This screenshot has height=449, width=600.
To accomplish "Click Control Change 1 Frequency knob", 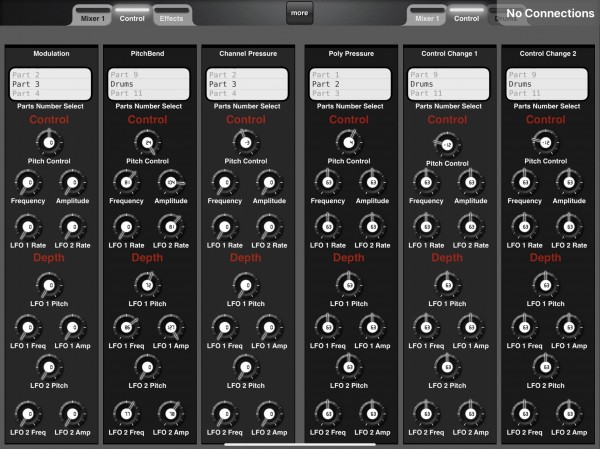I will pos(426,183).
